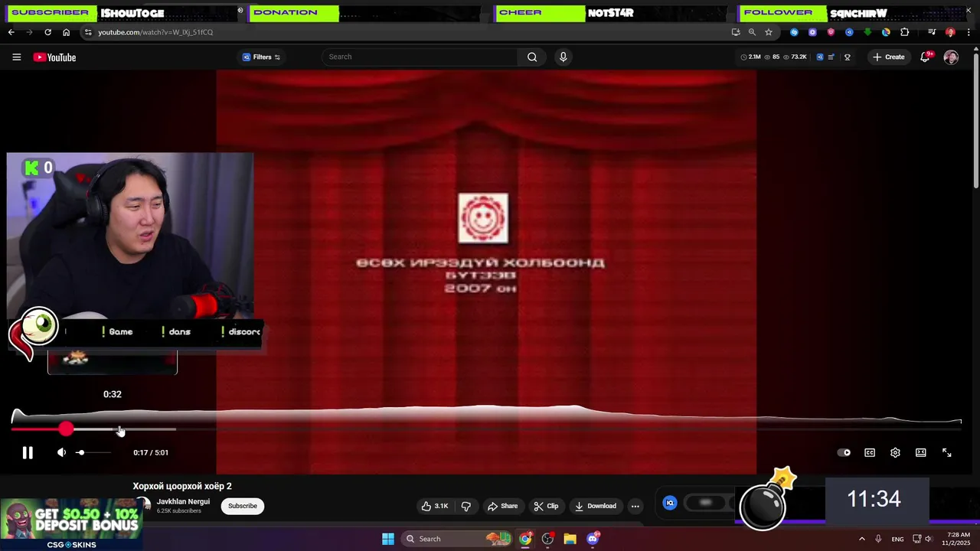Viewport: 980px width, 551px height.
Task: Open OBS Studio from taskbar
Action: 547,539
